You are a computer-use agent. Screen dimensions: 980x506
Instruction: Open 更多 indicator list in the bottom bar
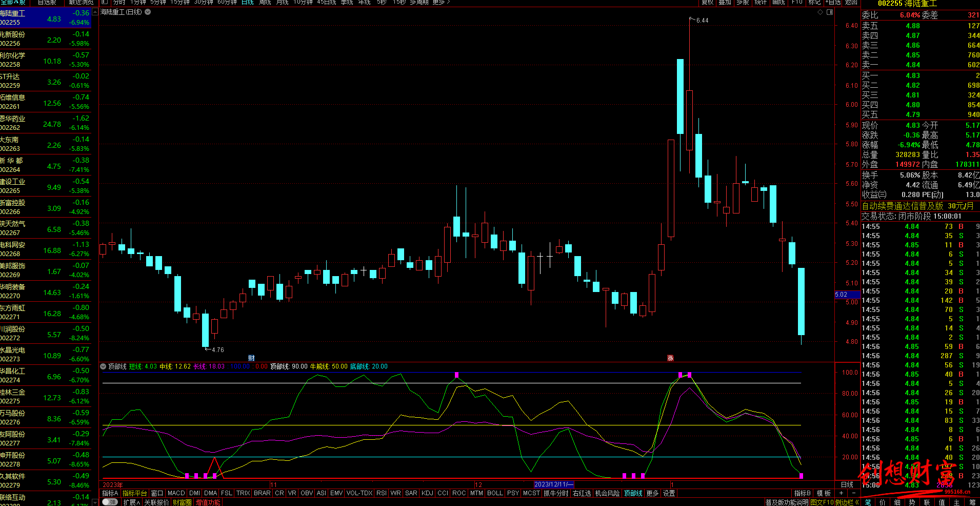652,493
